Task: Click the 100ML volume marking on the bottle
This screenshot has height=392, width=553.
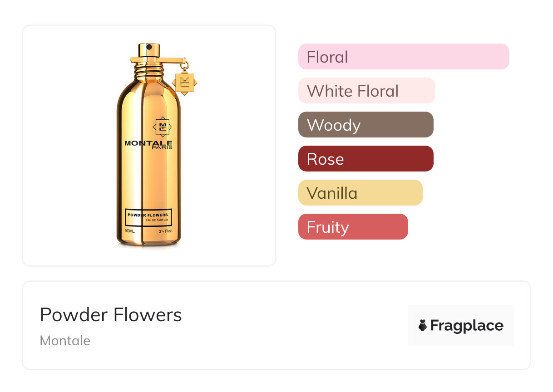Action: (x=130, y=231)
